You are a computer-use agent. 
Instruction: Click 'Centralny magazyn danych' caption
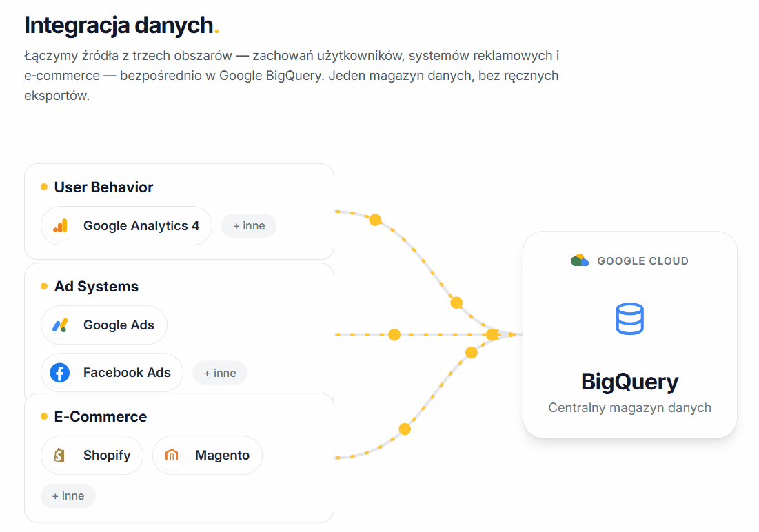click(x=630, y=407)
